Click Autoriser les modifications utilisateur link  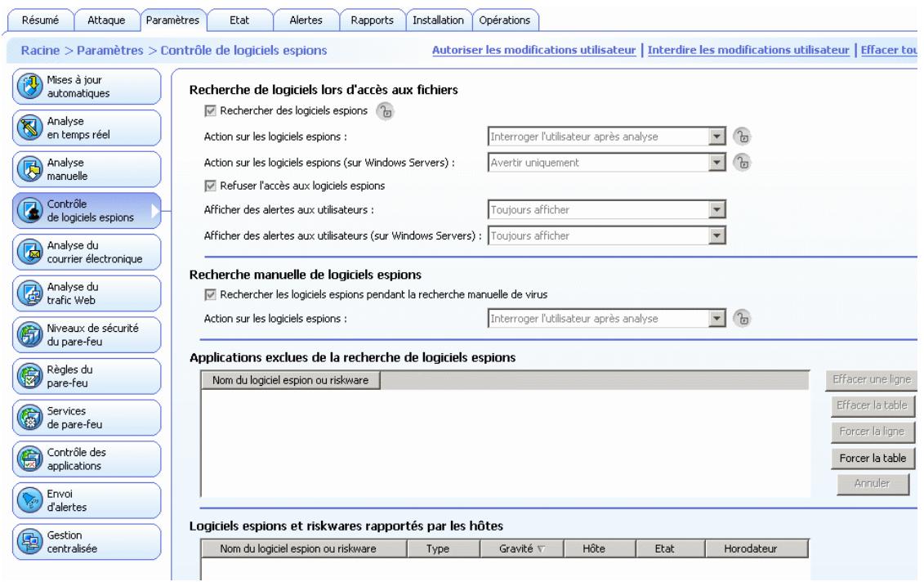[533, 50]
